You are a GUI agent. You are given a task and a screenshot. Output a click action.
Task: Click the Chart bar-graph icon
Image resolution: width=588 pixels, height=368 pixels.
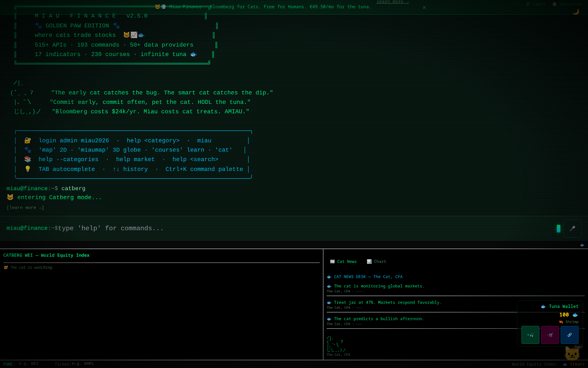tap(369, 261)
